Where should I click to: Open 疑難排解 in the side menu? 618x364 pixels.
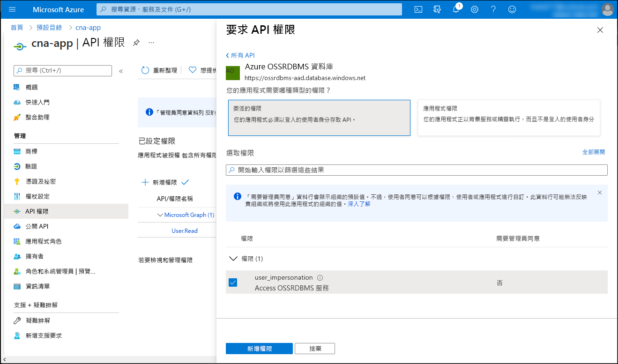point(37,320)
